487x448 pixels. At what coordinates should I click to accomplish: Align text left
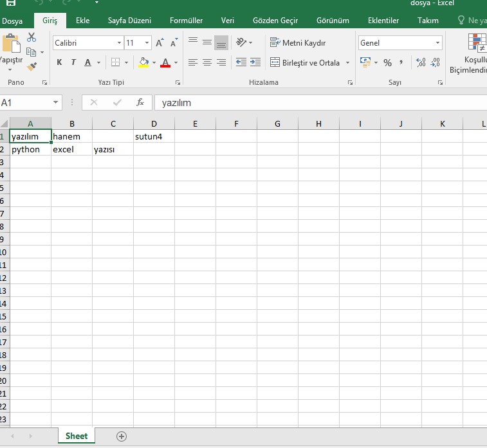point(193,62)
